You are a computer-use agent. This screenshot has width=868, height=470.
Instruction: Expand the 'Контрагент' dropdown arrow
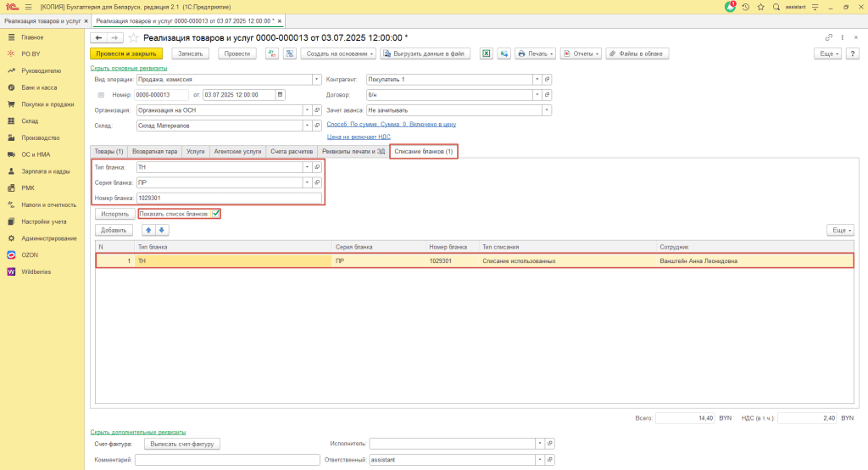(537, 79)
